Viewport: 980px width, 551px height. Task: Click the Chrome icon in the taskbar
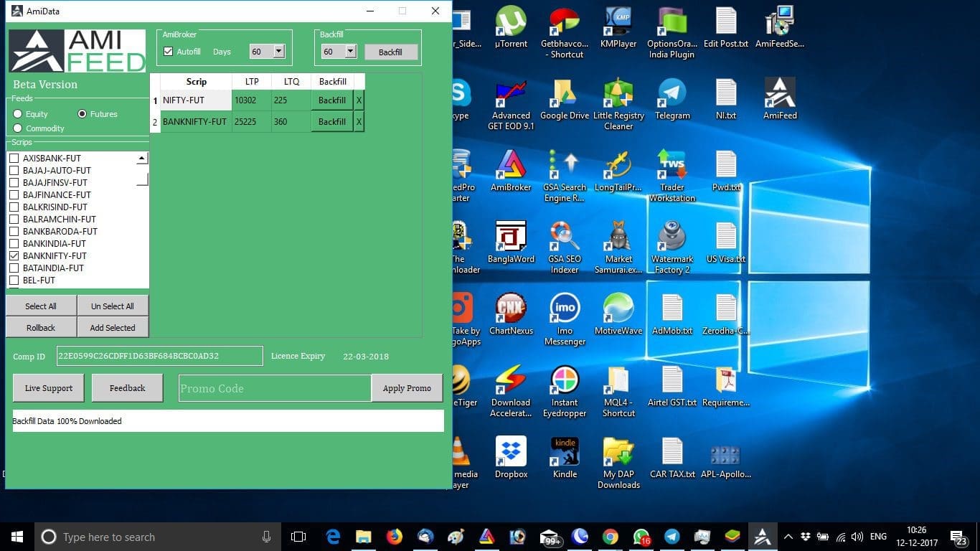[x=610, y=537]
